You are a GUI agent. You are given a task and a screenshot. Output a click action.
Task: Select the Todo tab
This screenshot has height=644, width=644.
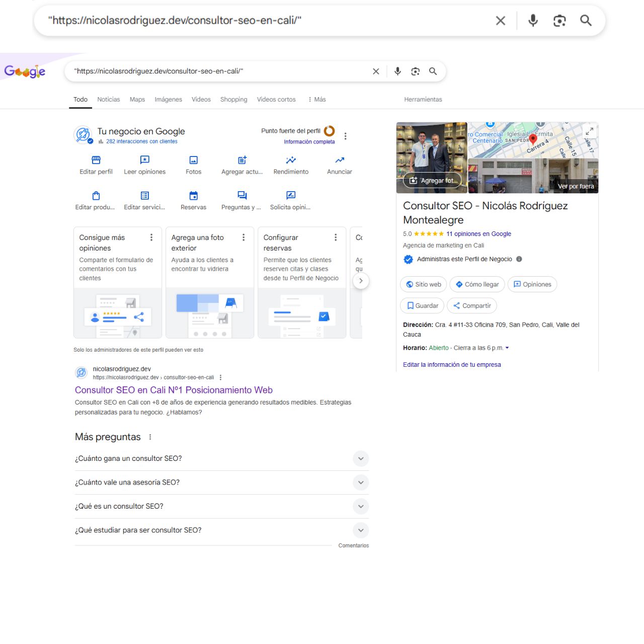[80, 100]
